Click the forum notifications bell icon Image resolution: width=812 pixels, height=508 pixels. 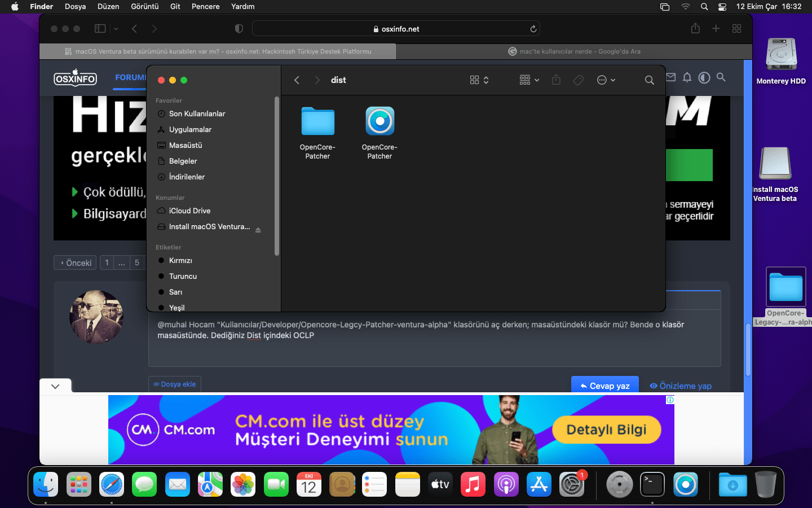[x=687, y=77]
